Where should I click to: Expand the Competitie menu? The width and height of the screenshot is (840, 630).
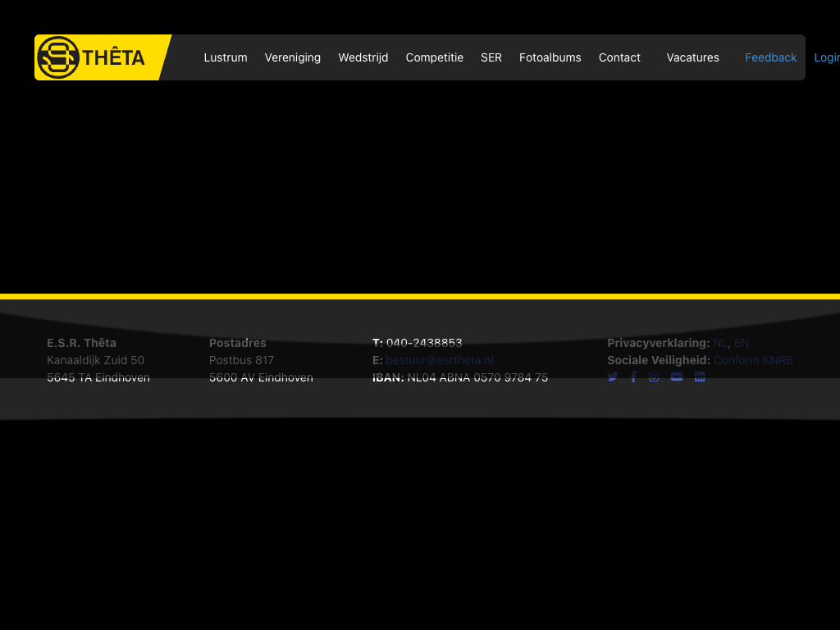[435, 57]
